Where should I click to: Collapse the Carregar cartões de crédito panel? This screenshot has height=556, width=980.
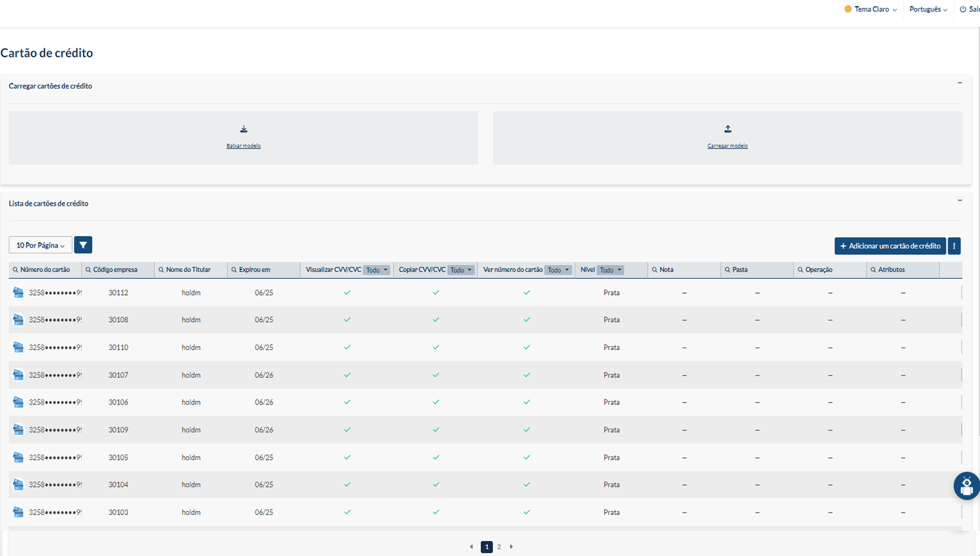point(960,83)
